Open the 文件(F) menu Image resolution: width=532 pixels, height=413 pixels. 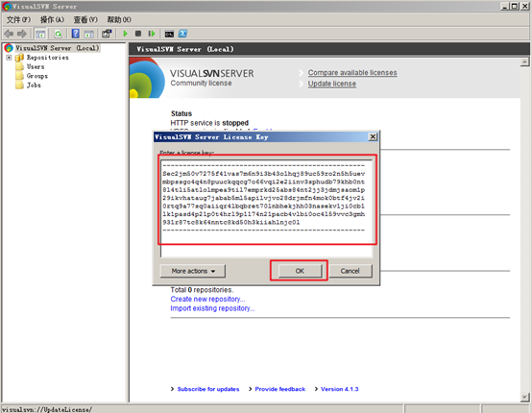(x=18, y=19)
